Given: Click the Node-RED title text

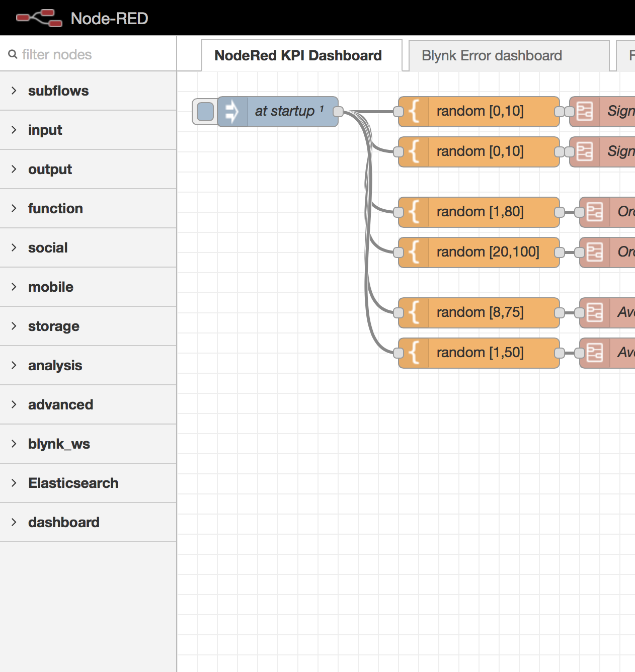Looking at the screenshot, I should pos(109,19).
